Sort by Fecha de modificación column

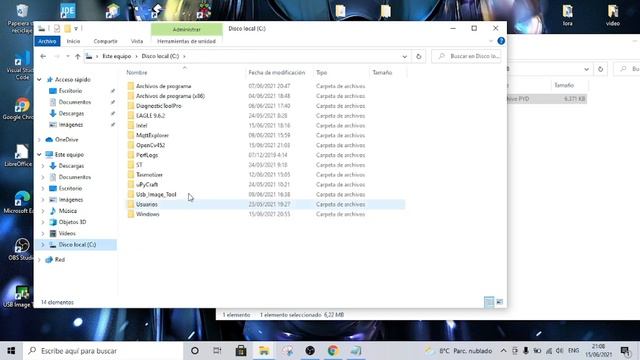click(x=277, y=73)
